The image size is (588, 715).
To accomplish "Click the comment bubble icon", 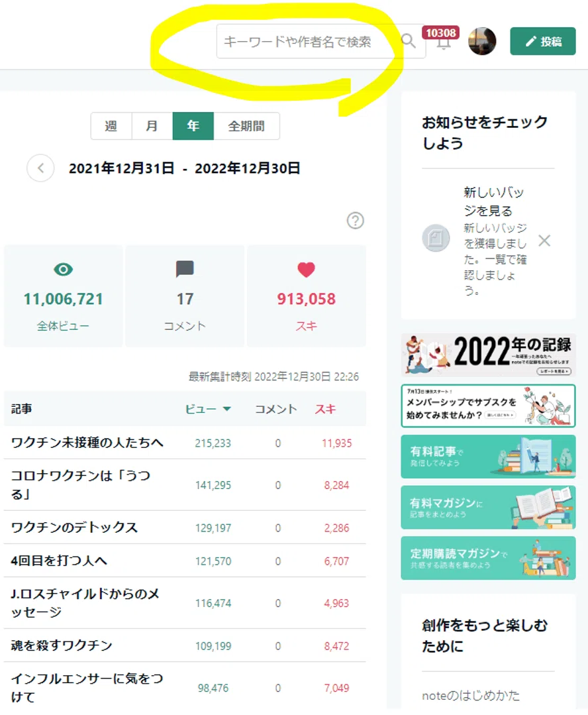I will click(x=185, y=269).
